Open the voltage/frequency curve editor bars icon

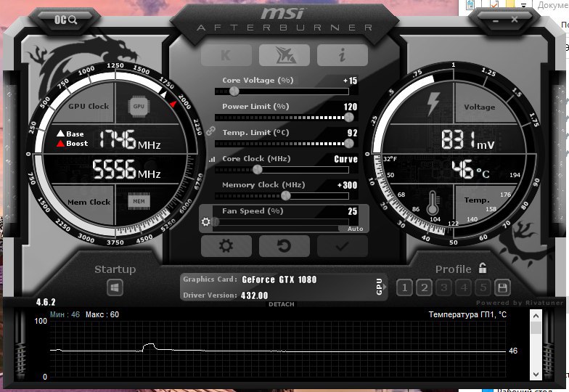[x=212, y=160]
